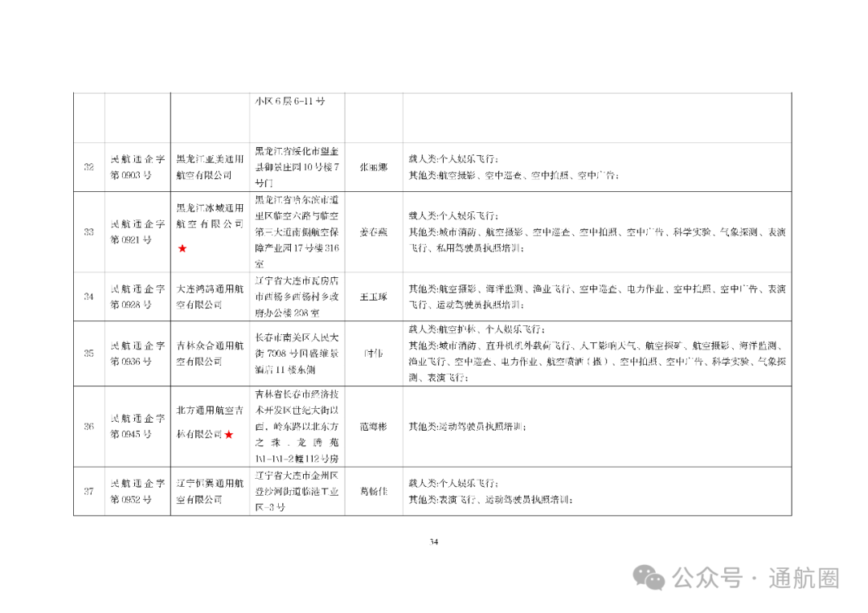Select the representative name in row 35
This screenshot has width=868, height=613.
374,353
